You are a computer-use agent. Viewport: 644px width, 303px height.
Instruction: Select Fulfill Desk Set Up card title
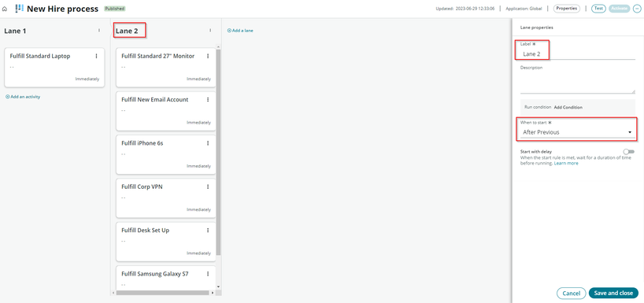[146, 231]
